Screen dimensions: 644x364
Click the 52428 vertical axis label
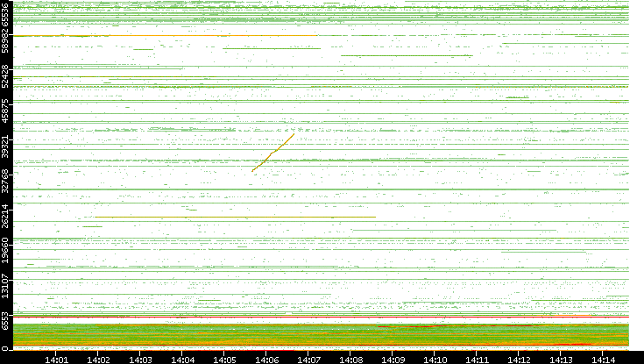[x=7, y=76]
